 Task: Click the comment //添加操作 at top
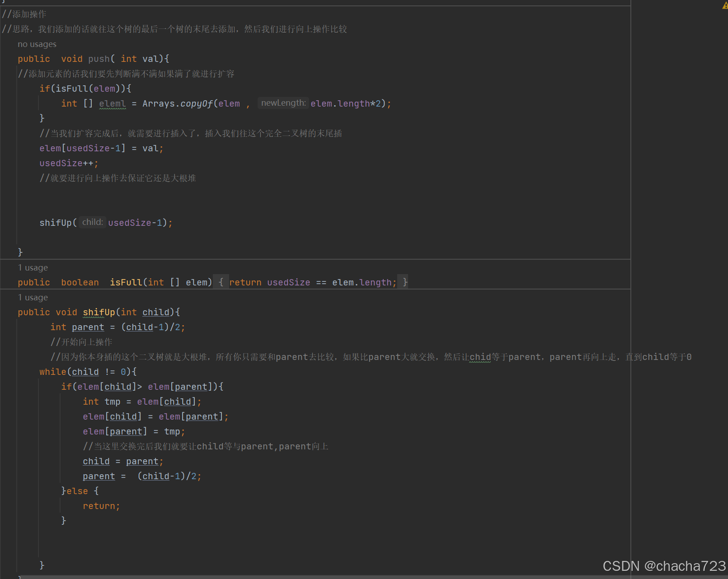click(24, 14)
